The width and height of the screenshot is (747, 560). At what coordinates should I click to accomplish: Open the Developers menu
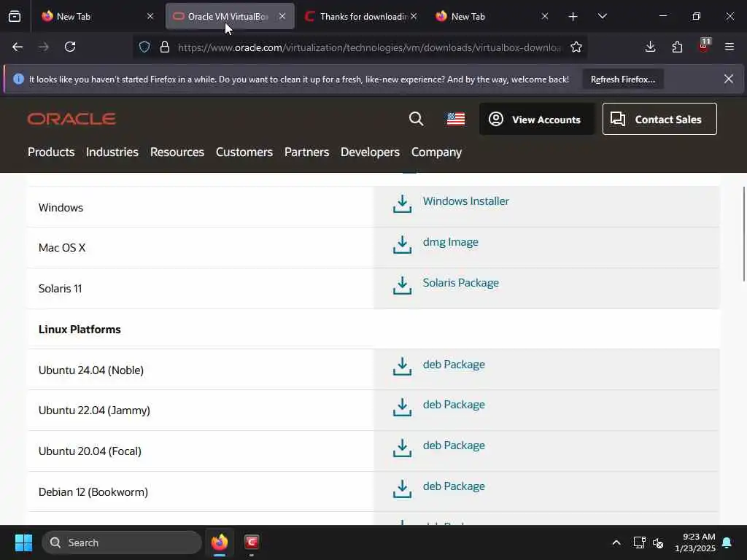tap(370, 152)
